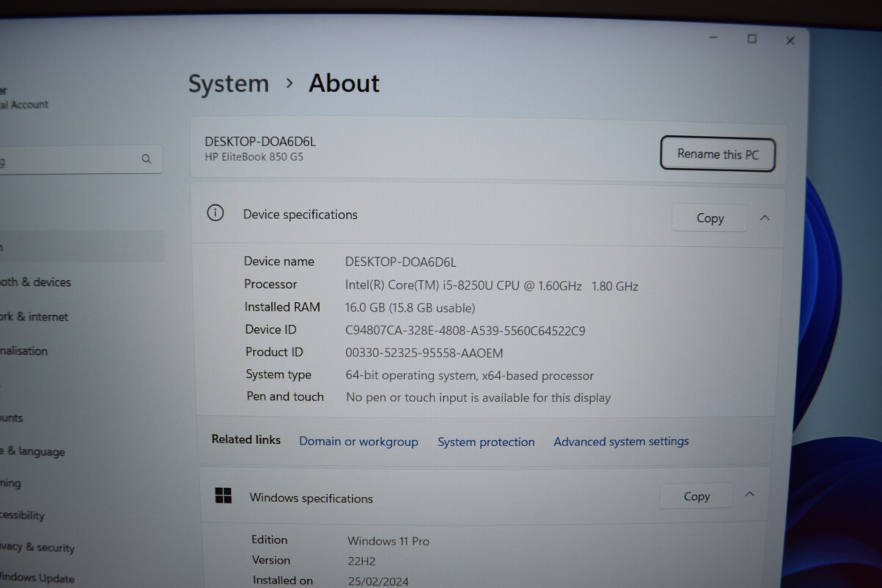The width and height of the screenshot is (882, 588).
Task: Open the Domain or workgroup link
Action: click(359, 442)
